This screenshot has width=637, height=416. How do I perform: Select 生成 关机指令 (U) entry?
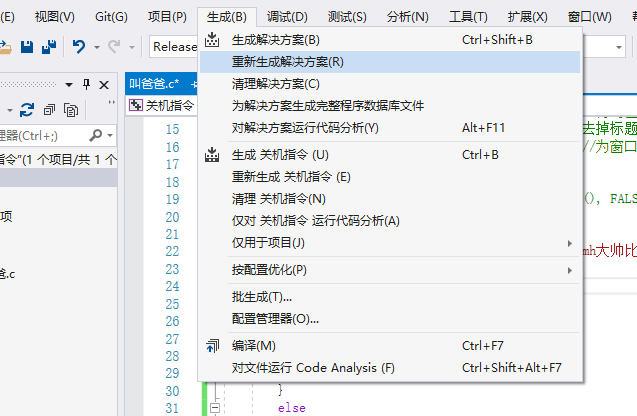click(390, 155)
